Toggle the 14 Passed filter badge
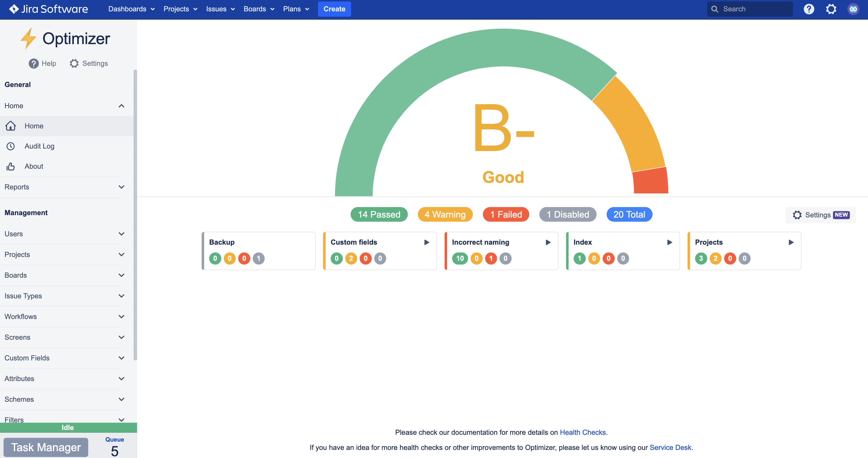Screen dimensions: 868x458 click(x=379, y=214)
